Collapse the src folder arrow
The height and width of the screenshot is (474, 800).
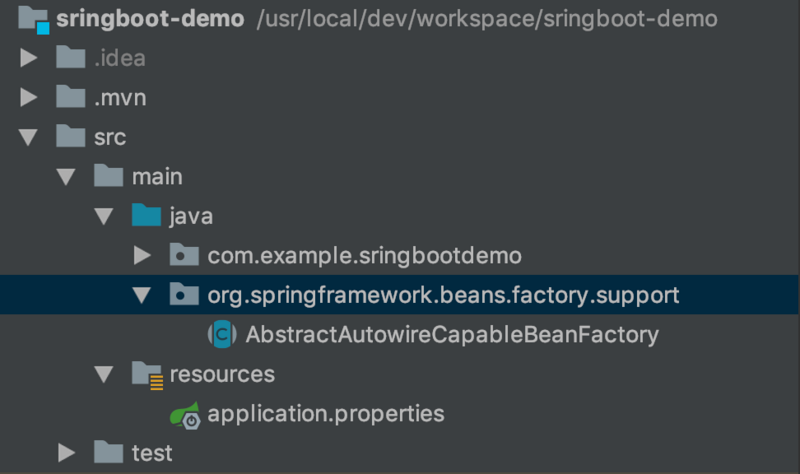click(x=29, y=137)
